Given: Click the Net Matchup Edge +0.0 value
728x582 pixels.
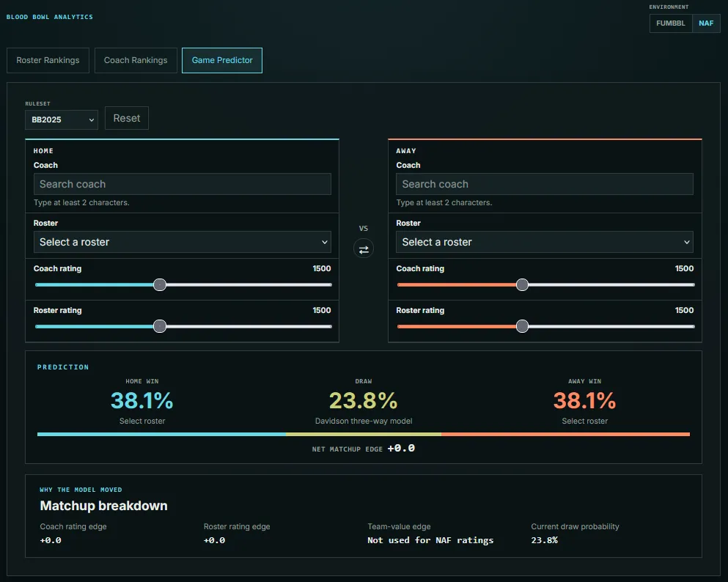Looking at the screenshot, I should click(401, 449).
